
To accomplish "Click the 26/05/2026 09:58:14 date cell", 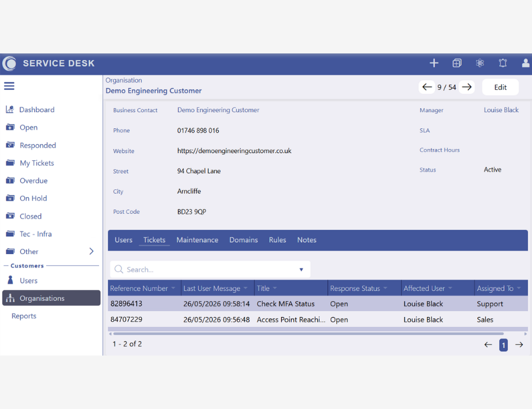I will 216,304.
